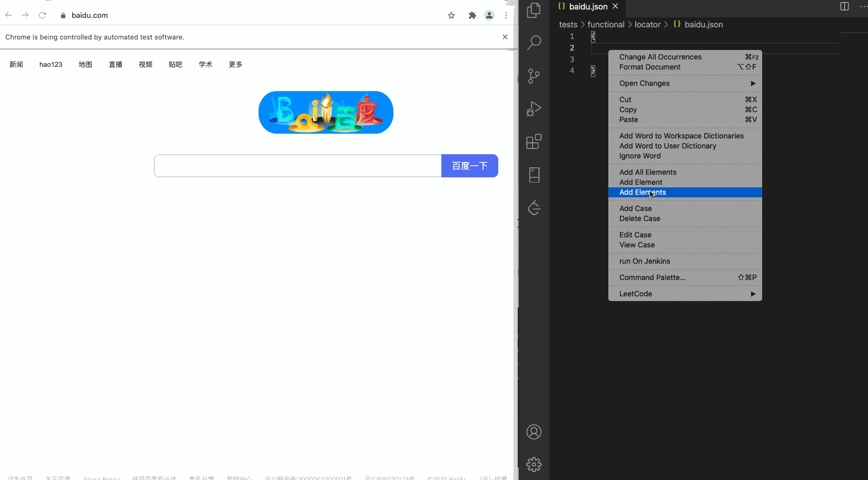The image size is (868, 480).
Task: Choose Add Case in context menu
Action: [685, 208]
